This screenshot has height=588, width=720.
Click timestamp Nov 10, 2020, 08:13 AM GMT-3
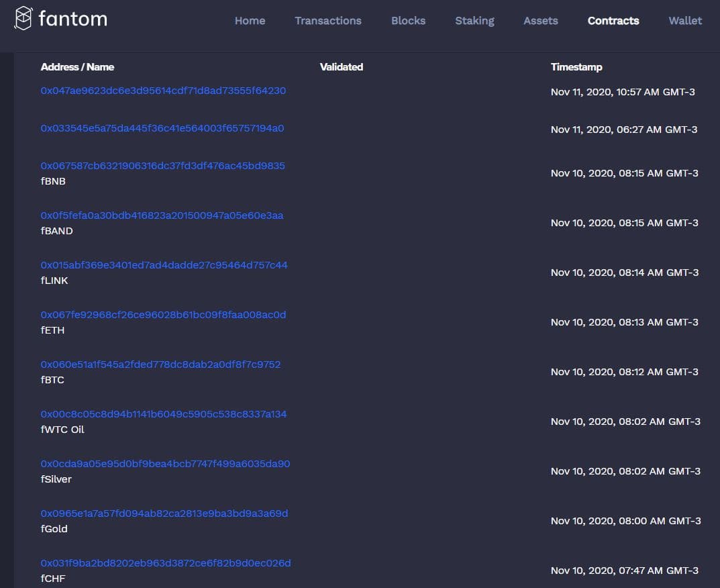(x=625, y=322)
